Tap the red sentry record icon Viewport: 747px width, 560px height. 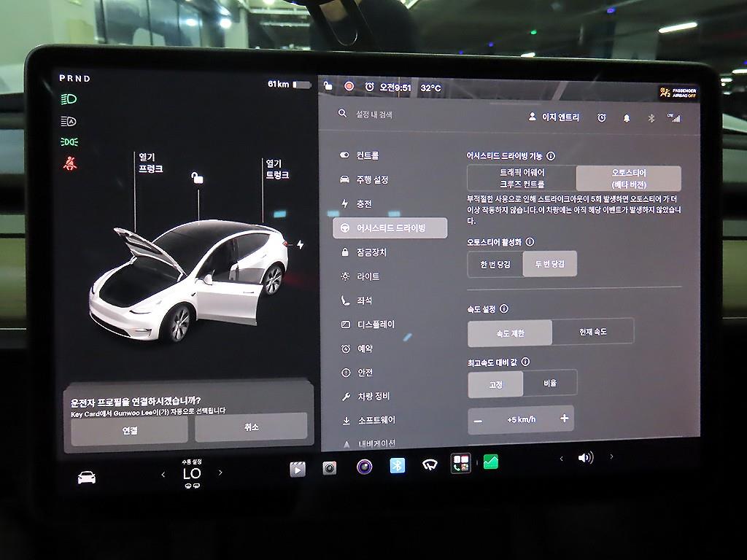point(349,86)
